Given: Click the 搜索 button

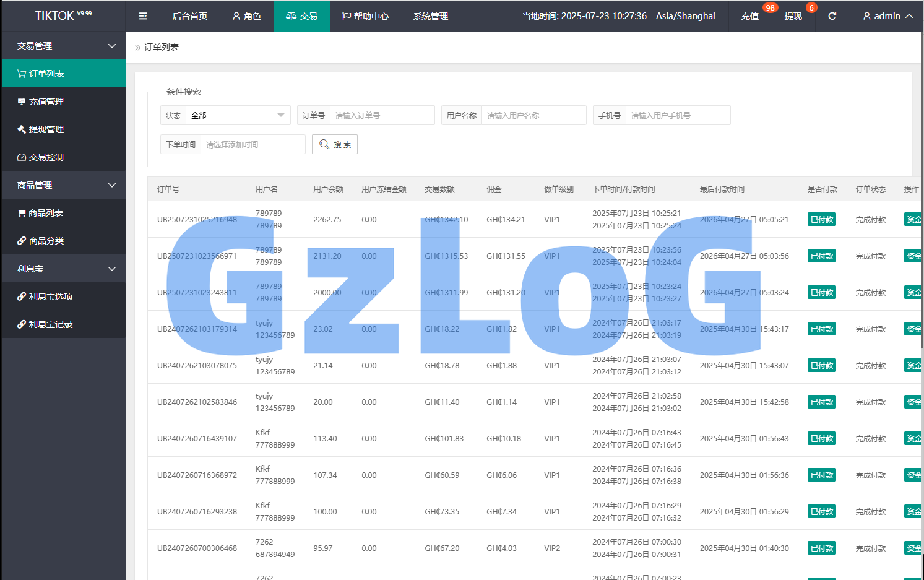Looking at the screenshot, I should [x=335, y=144].
